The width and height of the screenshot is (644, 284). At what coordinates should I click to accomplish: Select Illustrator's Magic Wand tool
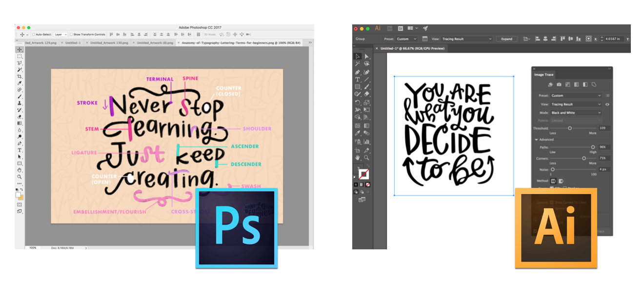357,64
